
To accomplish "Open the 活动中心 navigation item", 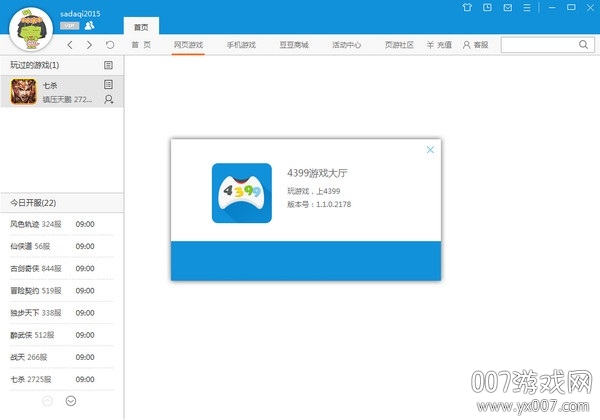I will point(346,45).
